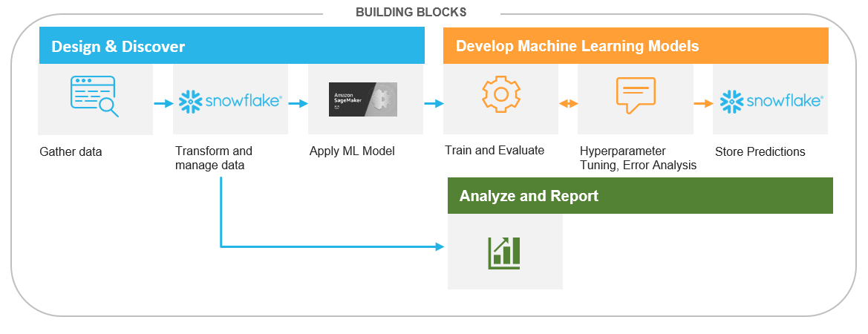
Task: Click the "Apply ML Model" label
Action: point(352,151)
